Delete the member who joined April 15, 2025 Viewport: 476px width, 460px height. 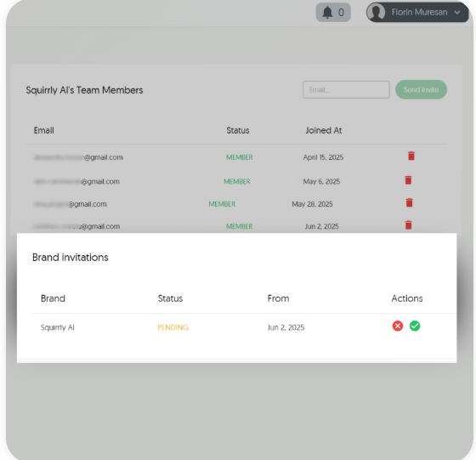(x=411, y=156)
